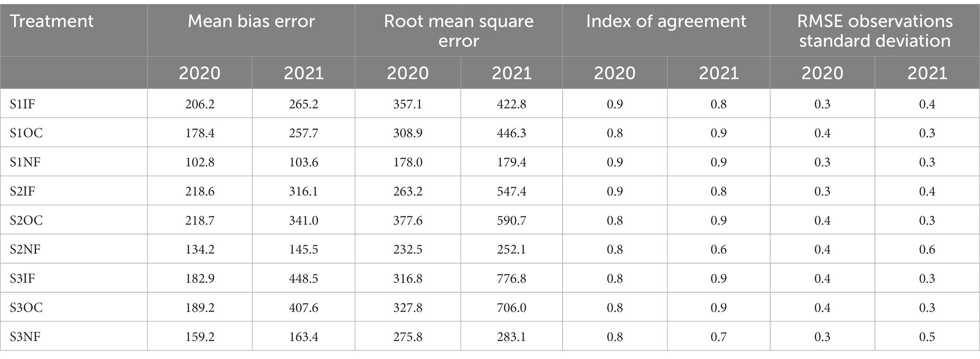The width and height of the screenshot is (980, 359).
Task: Click the value 706.0 in S3OC row
Action: 512,308
